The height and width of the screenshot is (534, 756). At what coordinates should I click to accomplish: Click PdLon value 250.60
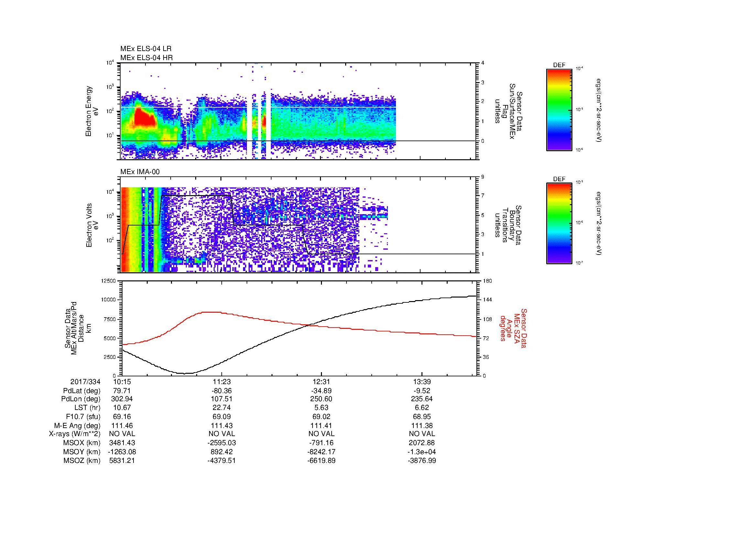point(321,399)
